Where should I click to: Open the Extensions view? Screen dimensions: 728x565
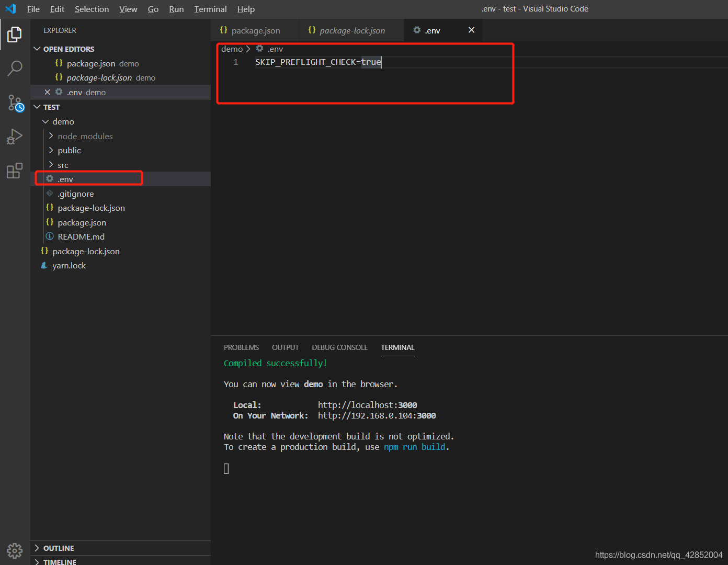[15, 170]
